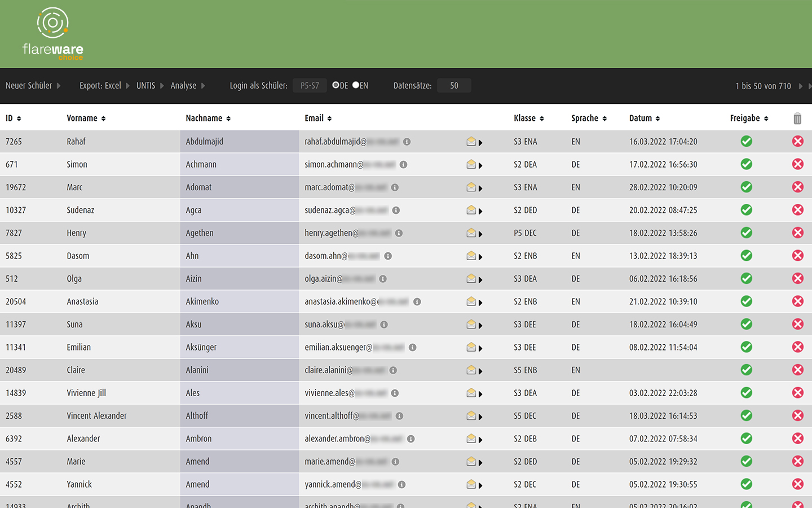Toggle approval checkmark for Vincent Alexander Althoff

coord(747,415)
